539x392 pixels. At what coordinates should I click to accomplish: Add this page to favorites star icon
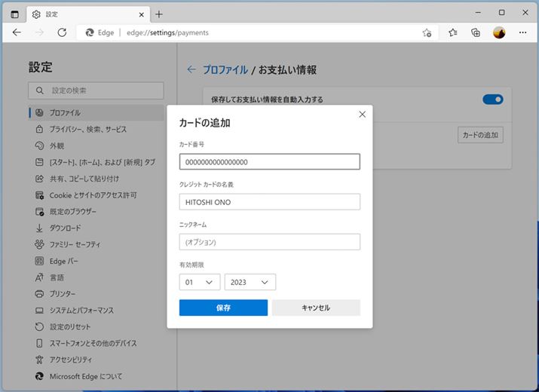427,32
